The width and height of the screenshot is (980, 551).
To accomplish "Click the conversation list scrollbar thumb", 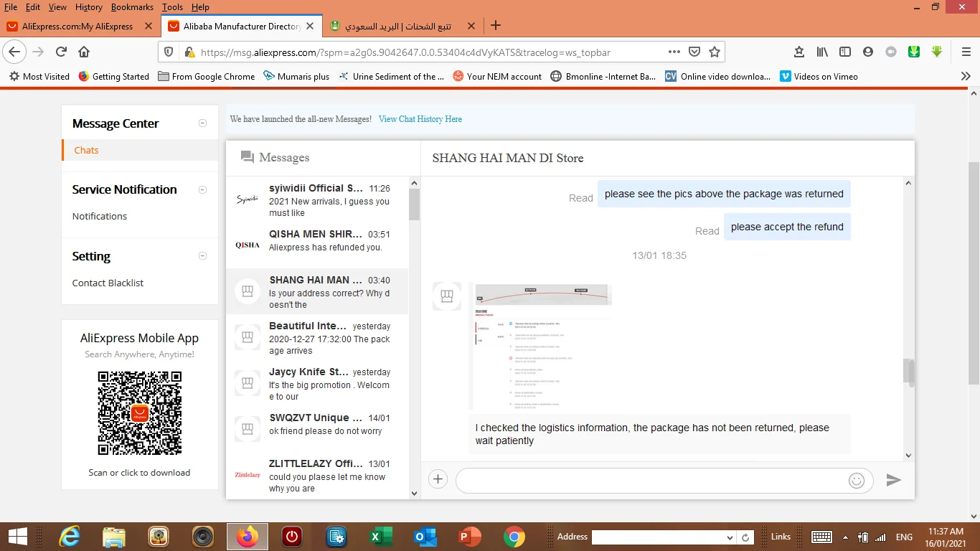I will click(414, 204).
